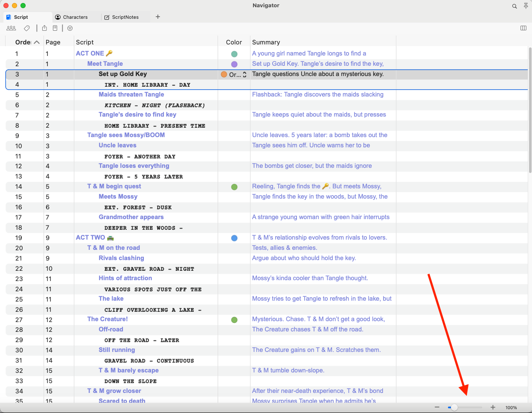The width and height of the screenshot is (532, 413).
Task: Click the green color dot for The Creature!
Action: tap(234, 320)
